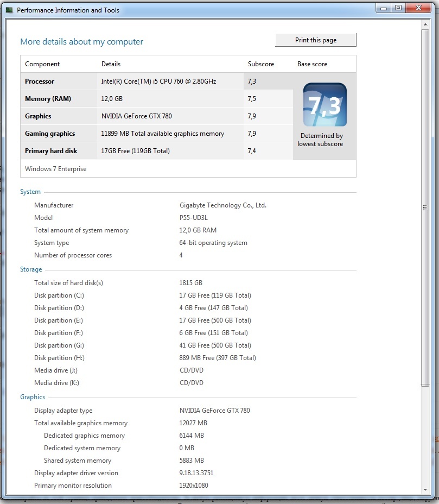Image resolution: width=439 pixels, height=504 pixels.
Task: Click the scrollbar down arrow
Action: point(425,490)
